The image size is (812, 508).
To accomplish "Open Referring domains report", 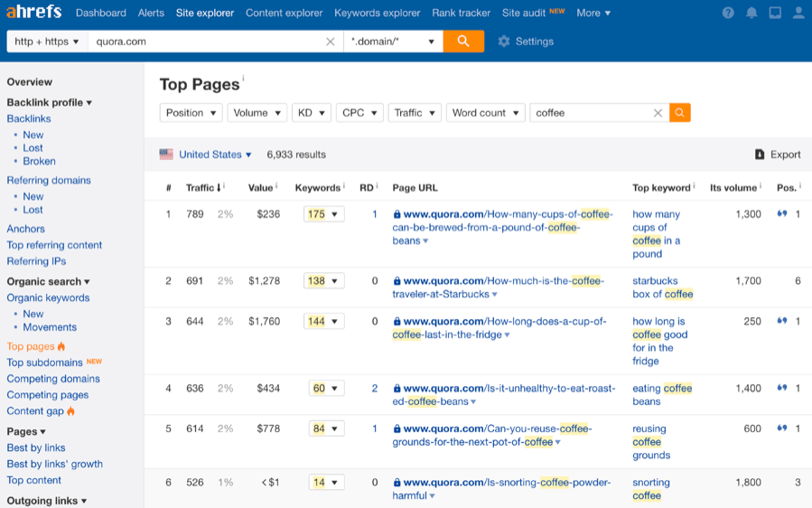I will 49,181.
